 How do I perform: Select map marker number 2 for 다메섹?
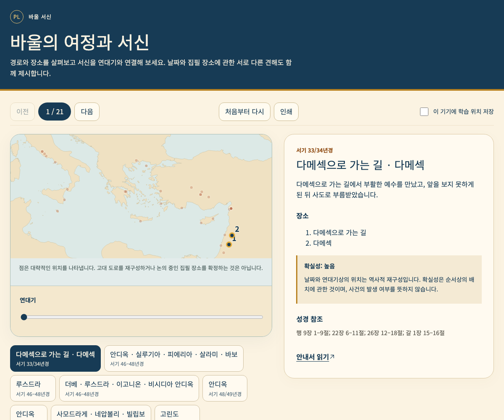tap(232, 236)
